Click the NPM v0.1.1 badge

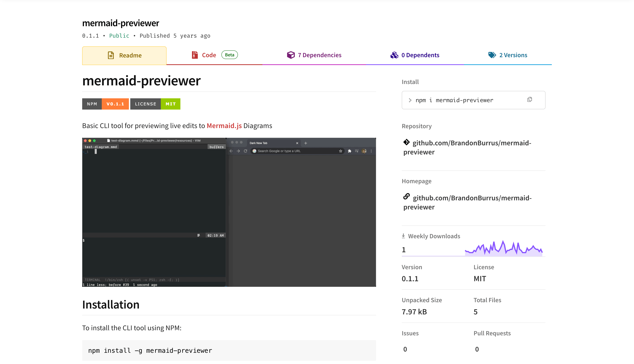pos(105,104)
